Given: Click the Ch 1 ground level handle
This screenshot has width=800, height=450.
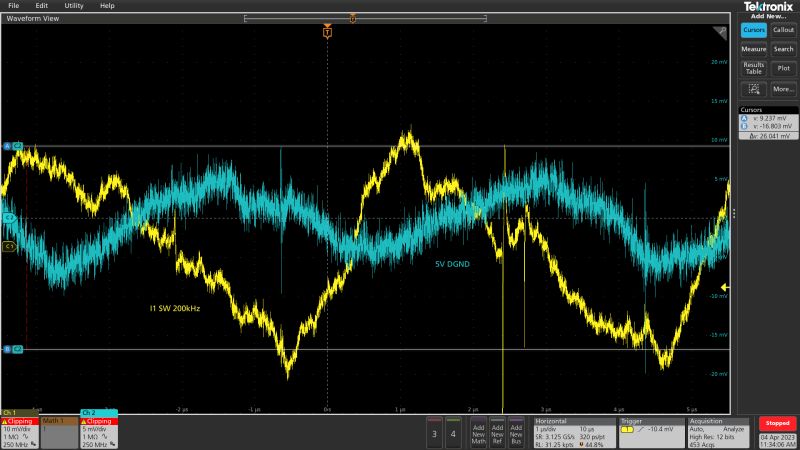Looking at the screenshot, I should (x=9, y=246).
